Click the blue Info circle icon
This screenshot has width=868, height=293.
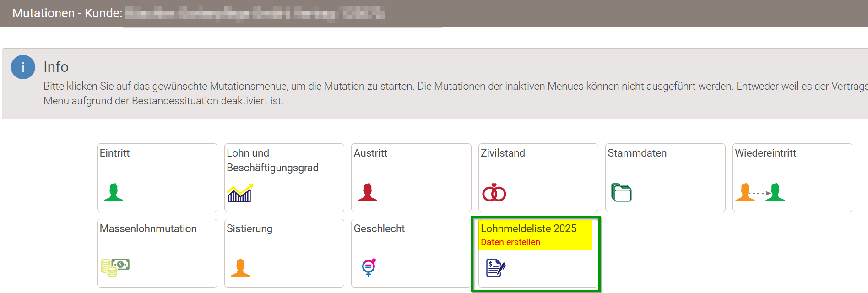pos(23,67)
